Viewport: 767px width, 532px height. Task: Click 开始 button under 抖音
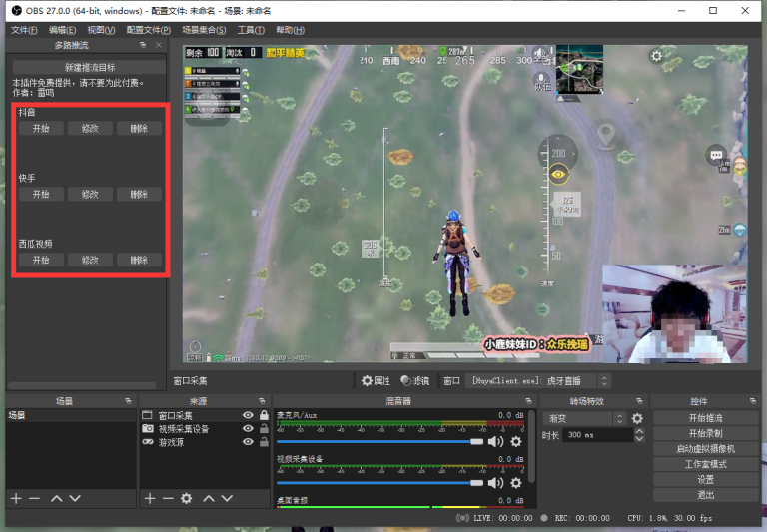tap(41, 129)
